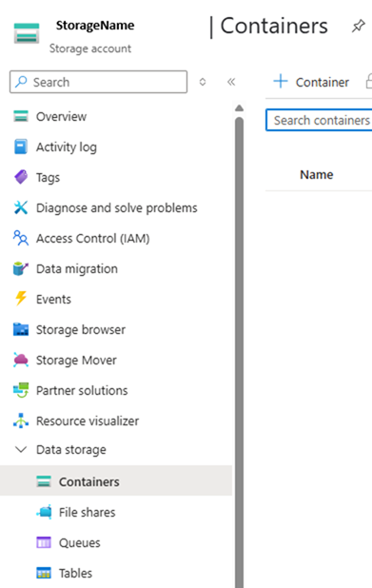The height and width of the screenshot is (588, 372).
Task: Select Resource visualizer menu item
Action: (x=88, y=421)
